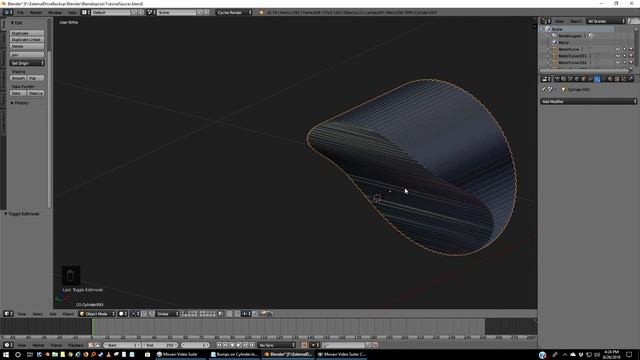Click the Duplicate button

(27, 33)
